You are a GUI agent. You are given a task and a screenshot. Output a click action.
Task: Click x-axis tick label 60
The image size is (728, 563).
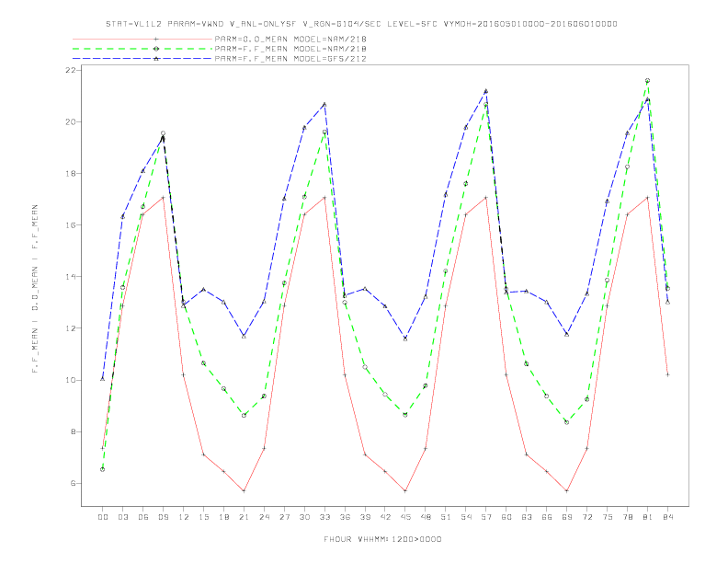506,517
